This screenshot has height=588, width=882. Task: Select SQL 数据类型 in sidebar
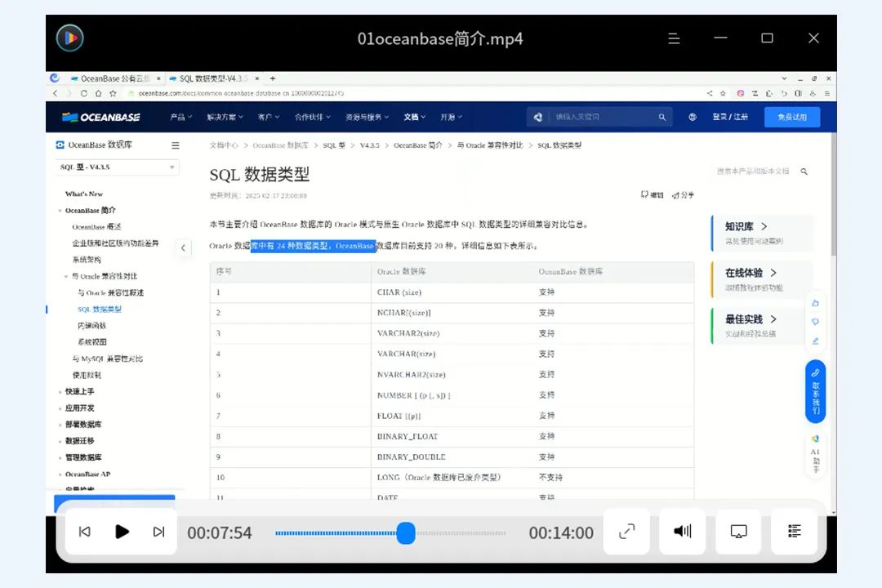pos(100,309)
